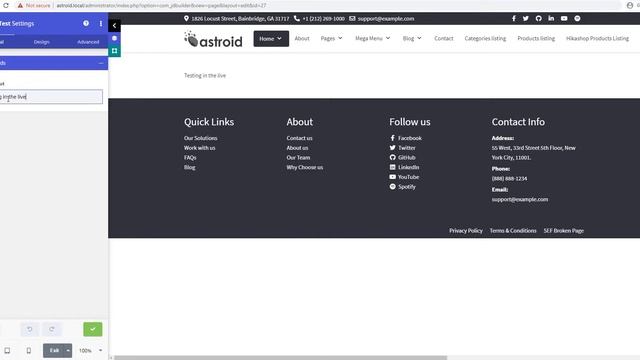Click Our Solutions in Quick Links
The image size is (640, 360).
pos(200,138)
